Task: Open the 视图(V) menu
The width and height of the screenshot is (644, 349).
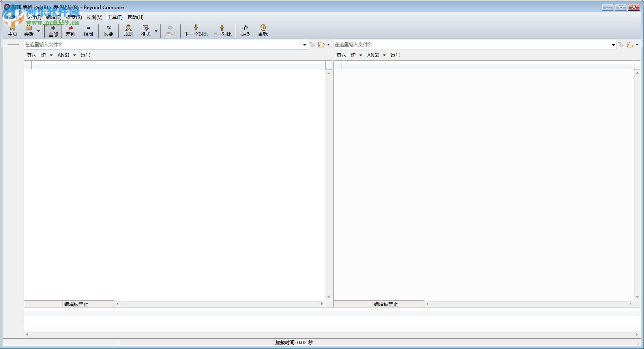Action: tap(94, 17)
